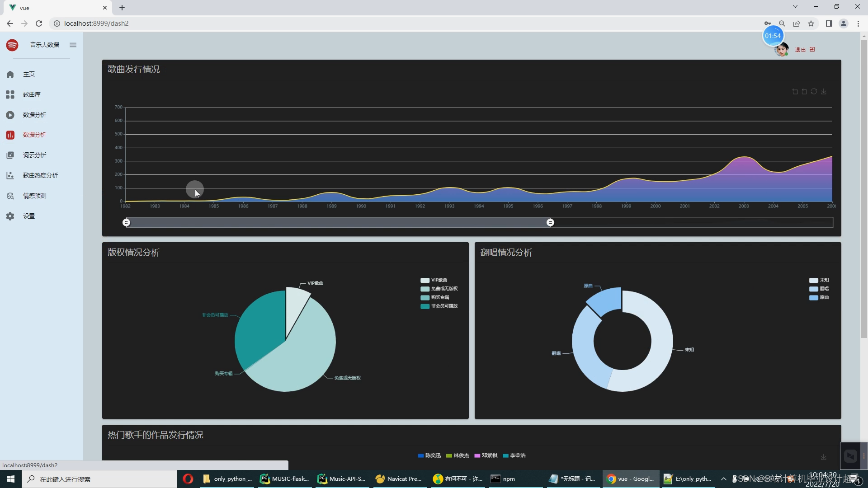Click the user avatar at top right

pyautogui.click(x=782, y=50)
